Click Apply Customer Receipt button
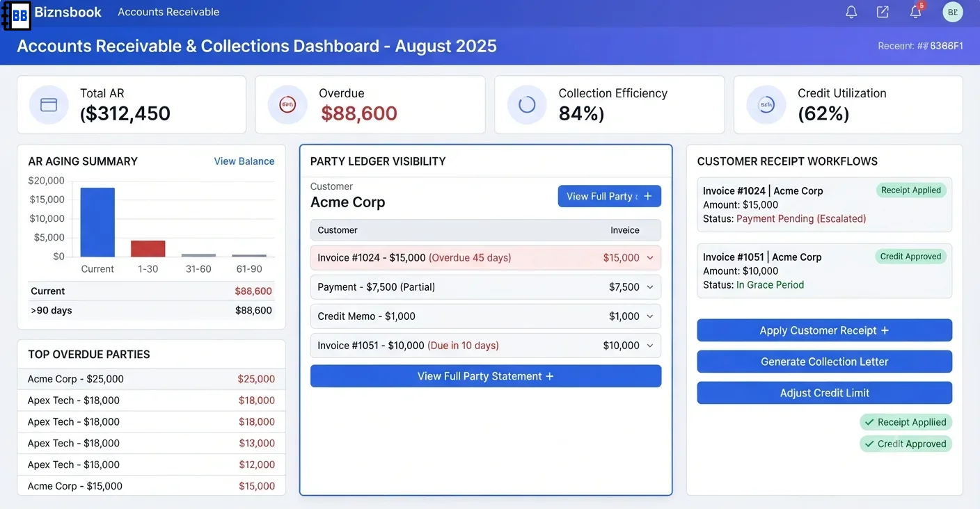 [825, 330]
